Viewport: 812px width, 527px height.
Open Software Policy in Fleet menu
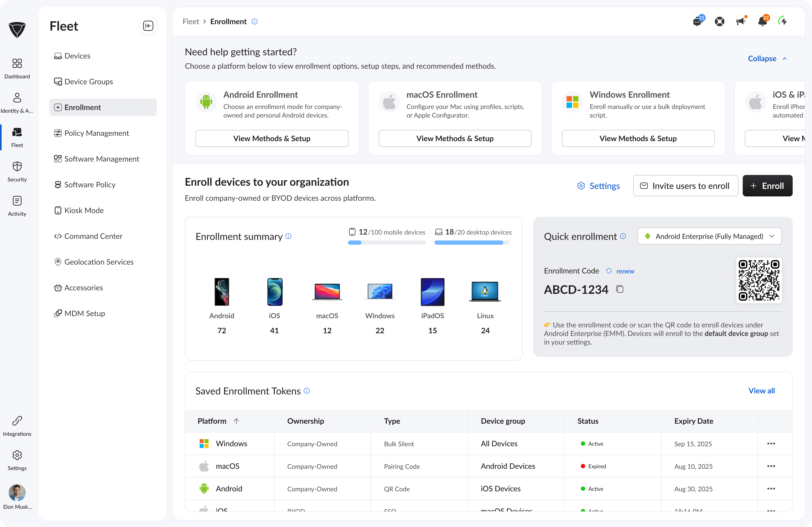(x=103, y=185)
